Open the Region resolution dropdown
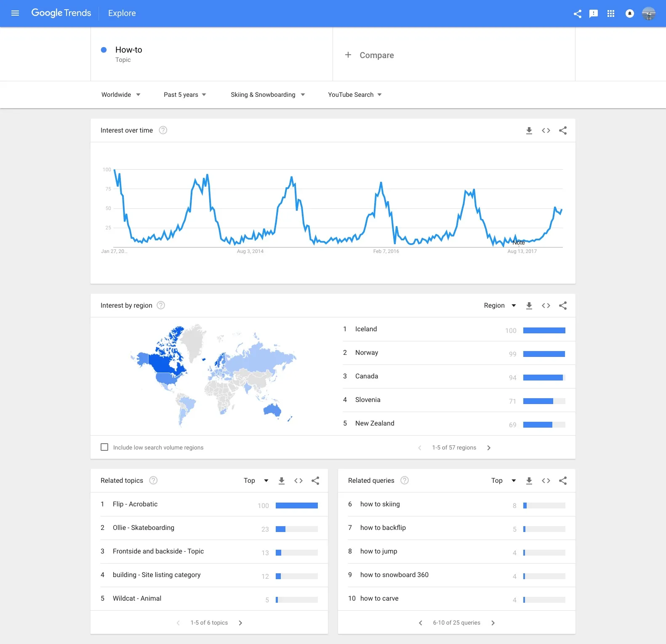This screenshot has height=644, width=666. click(500, 306)
